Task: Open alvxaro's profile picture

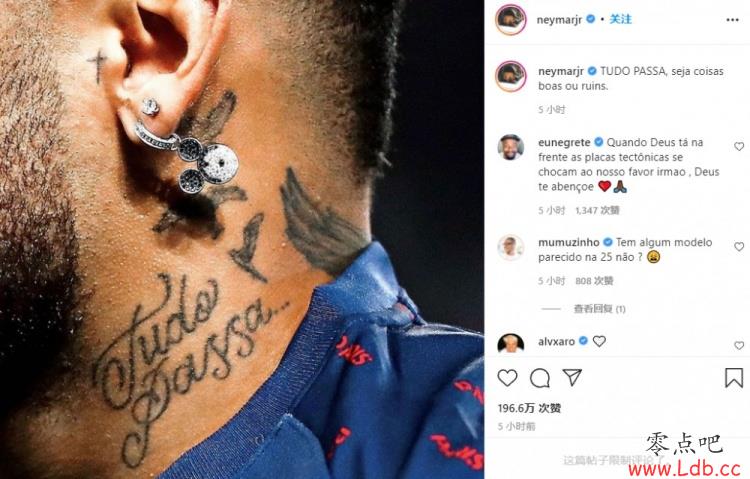Action: click(511, 343)
